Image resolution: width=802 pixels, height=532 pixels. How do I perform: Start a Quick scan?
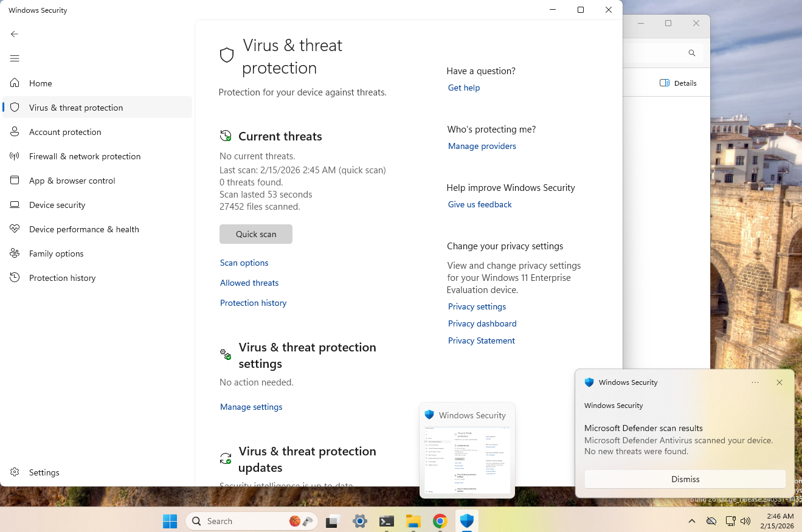coord(256,234)
